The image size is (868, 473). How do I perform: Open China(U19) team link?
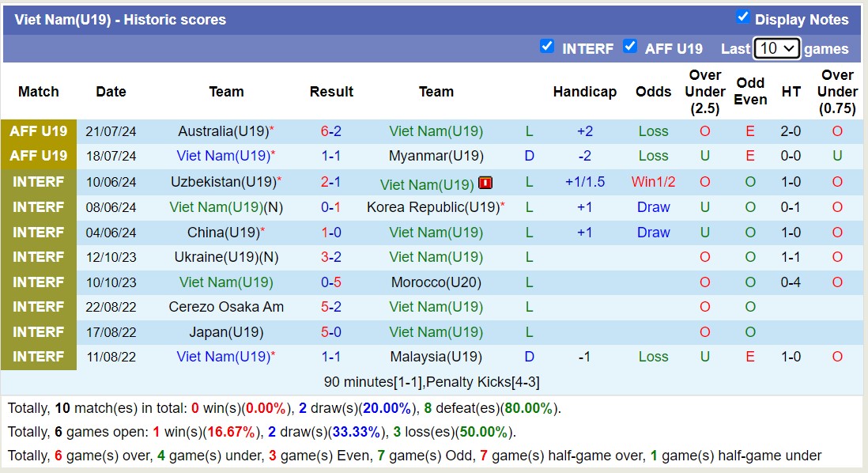(222, 233)
